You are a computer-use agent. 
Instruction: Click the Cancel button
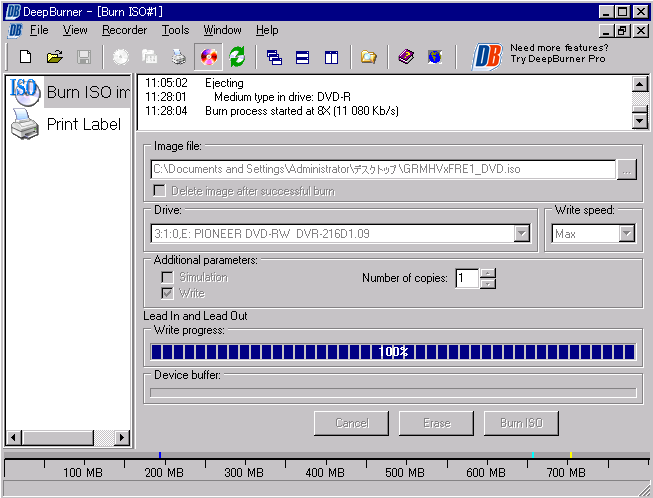(352, 423)
